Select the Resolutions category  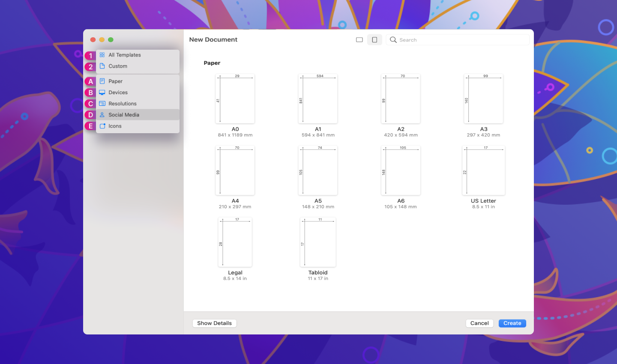pyautogui.click(x=138, y=103)
